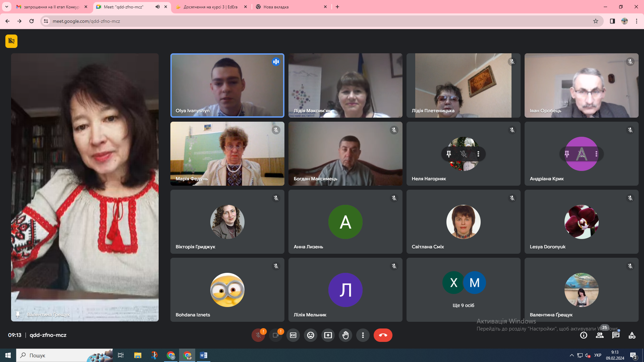Open emoji reactions panel

[x=311, y=335]
